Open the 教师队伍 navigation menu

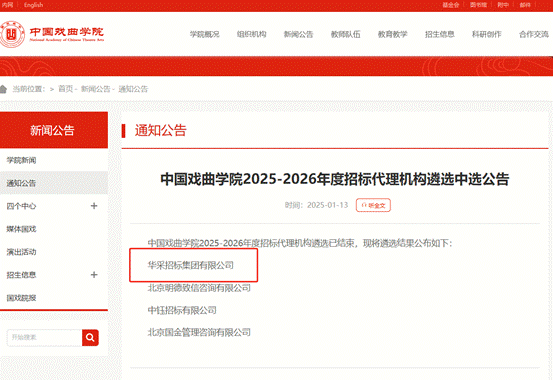click(x=346, y=34)
